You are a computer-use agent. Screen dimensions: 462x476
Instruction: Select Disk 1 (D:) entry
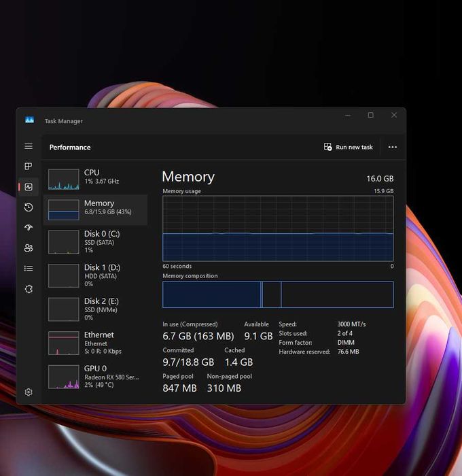coord(96,275)
